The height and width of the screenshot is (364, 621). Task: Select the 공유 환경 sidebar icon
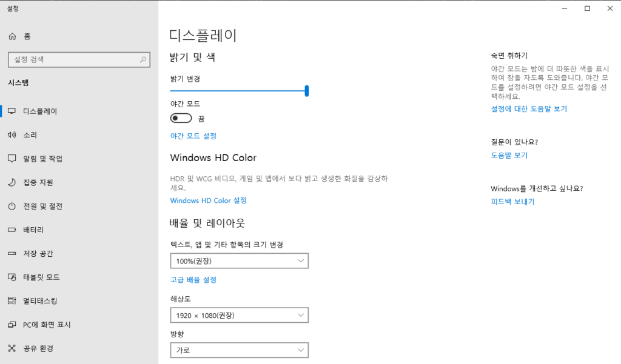[x=11, y=348]
